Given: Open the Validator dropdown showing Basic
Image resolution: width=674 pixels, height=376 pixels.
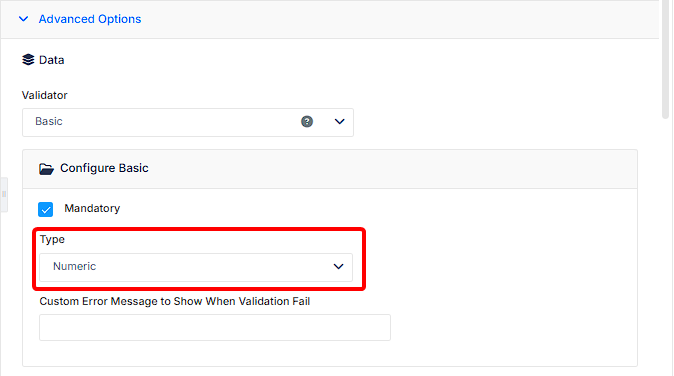Looking at the screenshot, I should coord(188,122).
